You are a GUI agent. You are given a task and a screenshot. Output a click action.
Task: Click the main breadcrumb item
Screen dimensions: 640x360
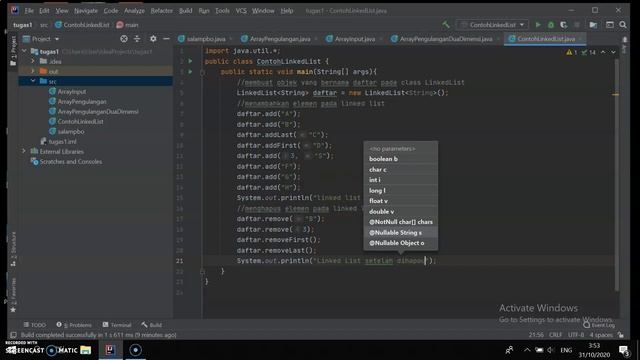coord(128,25)
